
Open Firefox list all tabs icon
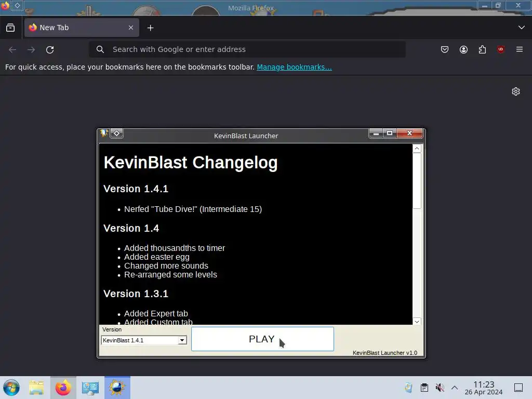pyautogui.click(x=10, y=28)
